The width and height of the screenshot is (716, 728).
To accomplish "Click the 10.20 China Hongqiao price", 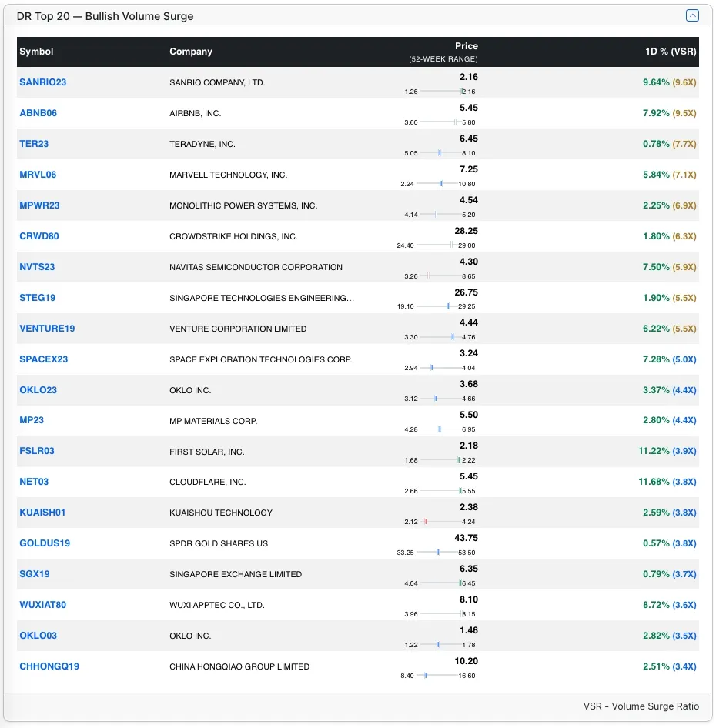I will click(x=466, y=661).
